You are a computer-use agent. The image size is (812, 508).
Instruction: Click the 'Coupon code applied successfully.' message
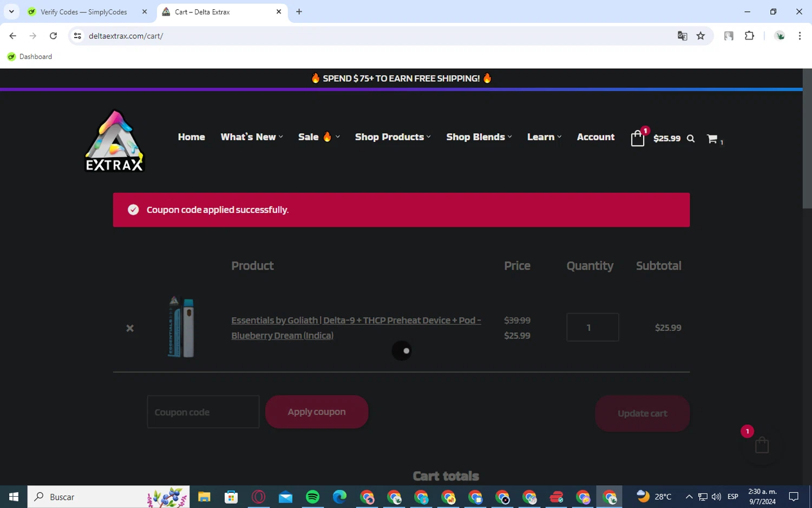click(x=217, y=210)
